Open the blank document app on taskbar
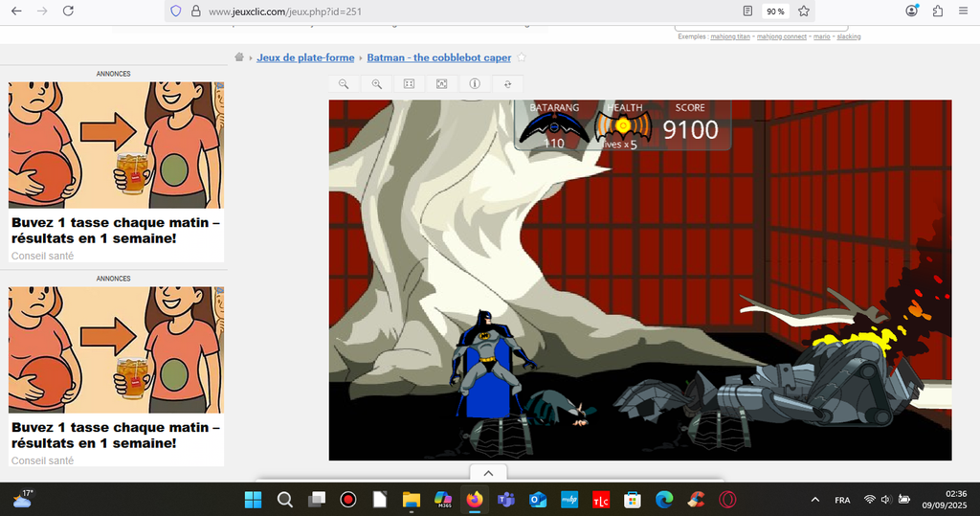 click(380, 500)
